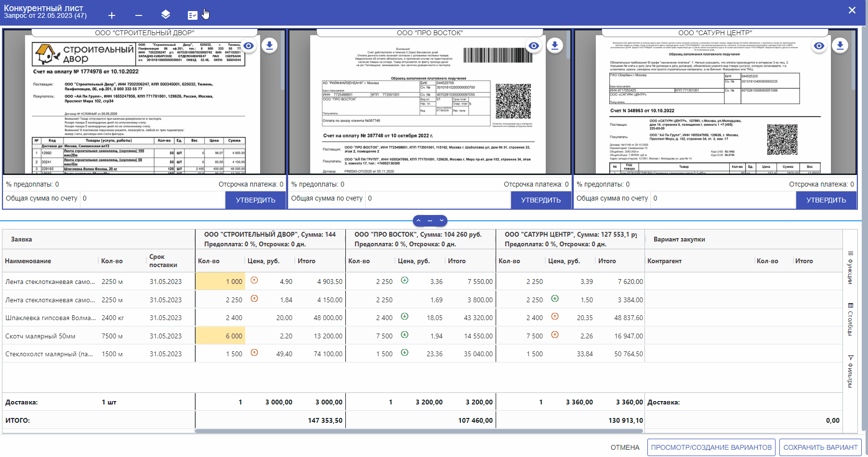Download the ООО "САТУРН ЦЕНТР" invoice
The image size is (868, 457).
[840, 45]
